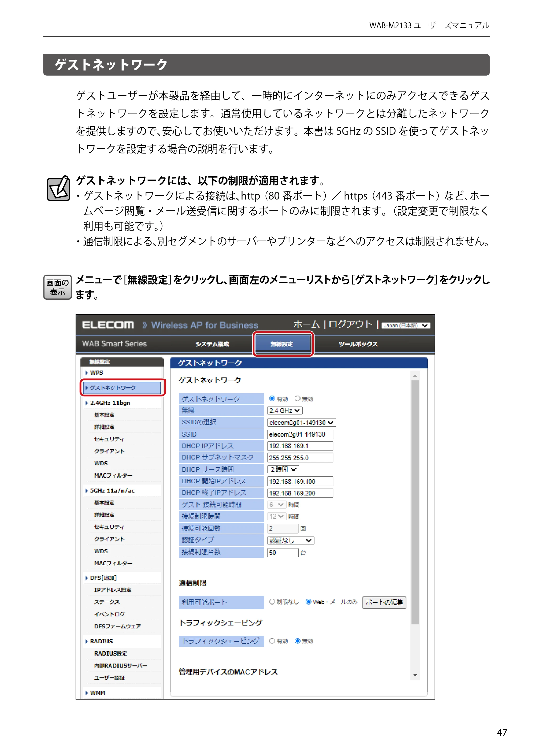Open 内部RADIUSサーバー menu item
Viewport: 533px width, 756px height.
point(120,666)
